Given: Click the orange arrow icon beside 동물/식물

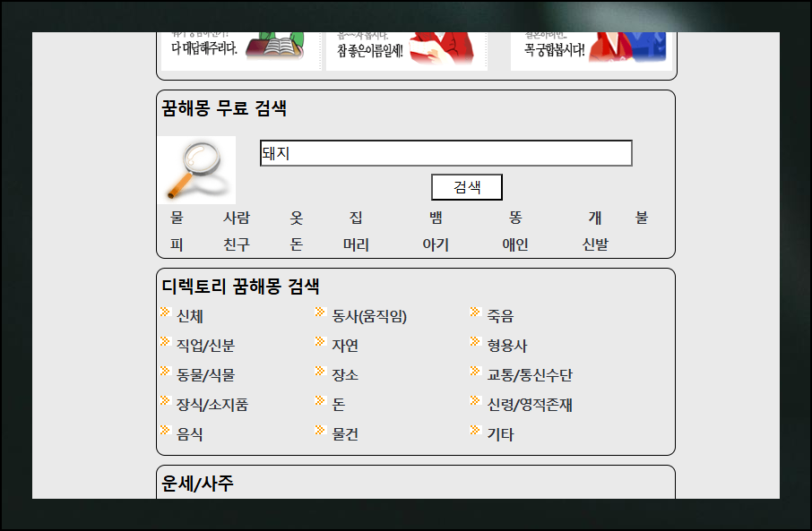Looking at the screenshot, I should [165, 371].
